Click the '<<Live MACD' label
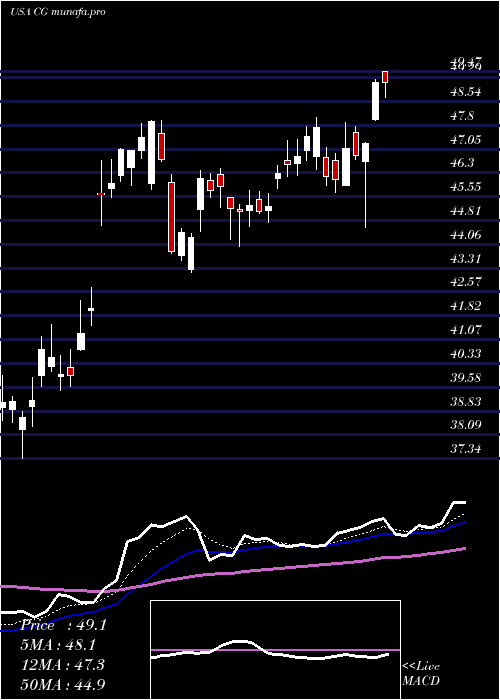Image resolution: width=500 pixels, height=700 pixels. tap(421, 674)
